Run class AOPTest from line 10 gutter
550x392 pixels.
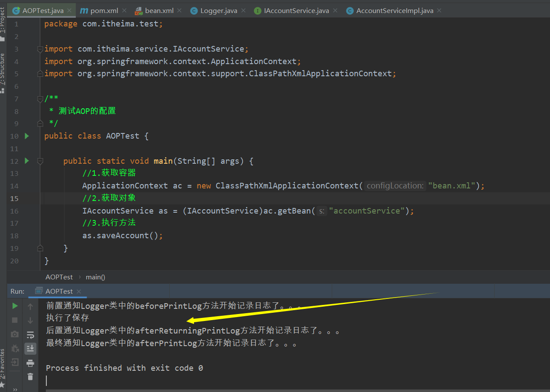pyautogui.click(x=27, y=136)
